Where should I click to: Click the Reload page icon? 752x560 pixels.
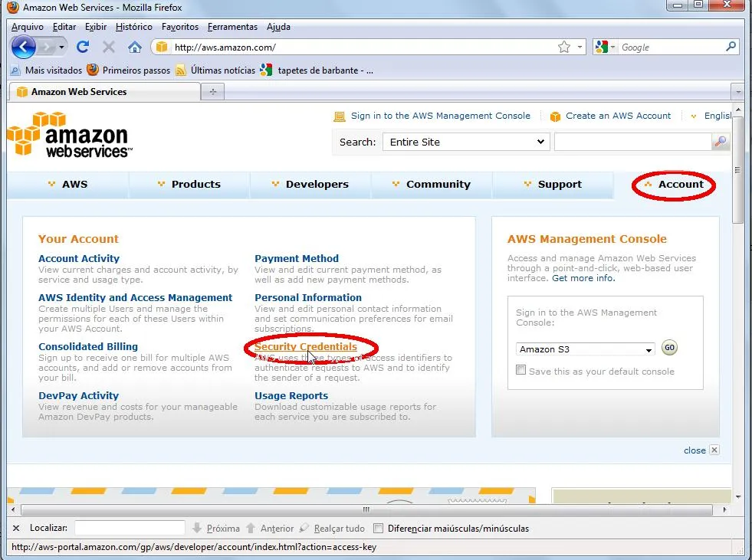83,47
